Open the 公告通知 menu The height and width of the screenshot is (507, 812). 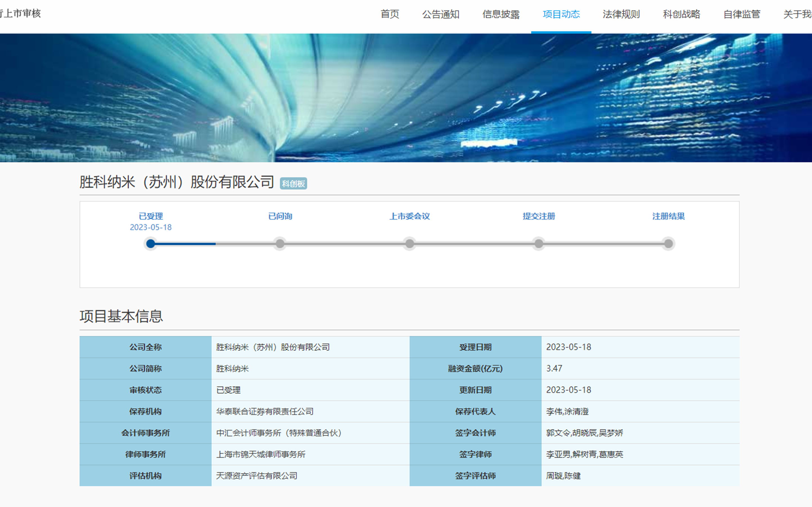(440, 14)
